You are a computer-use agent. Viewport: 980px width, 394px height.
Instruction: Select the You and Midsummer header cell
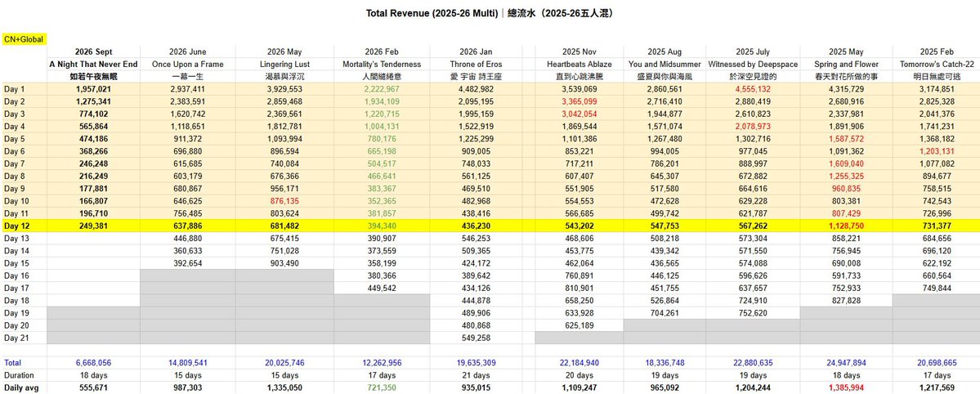pos(665,64)
